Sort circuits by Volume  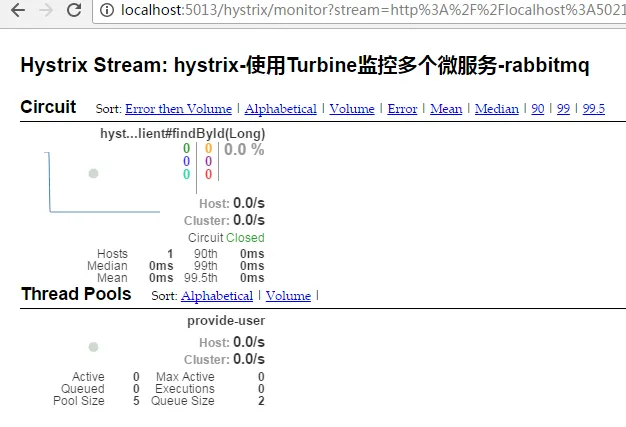pos(352,109)
